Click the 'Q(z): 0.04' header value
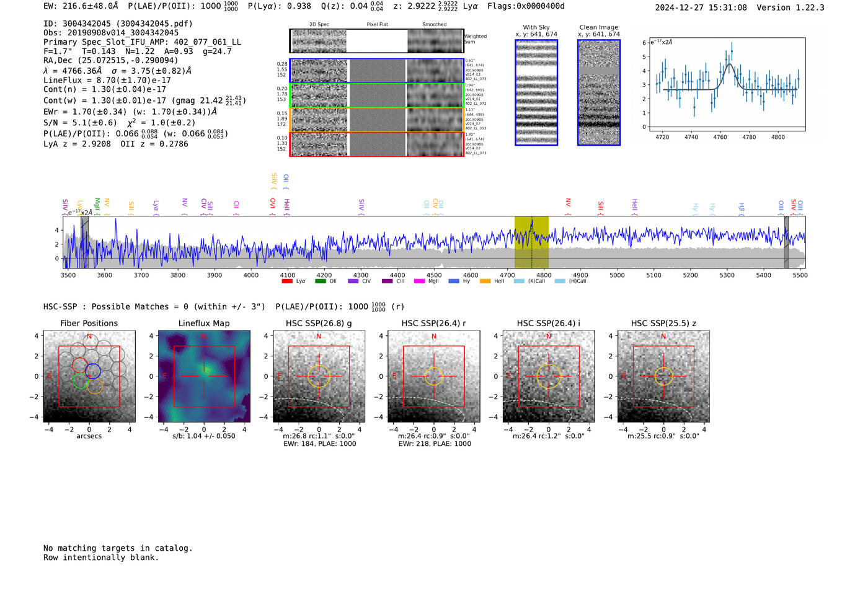This screenshot has width=868, height=591. coord(353,6)
